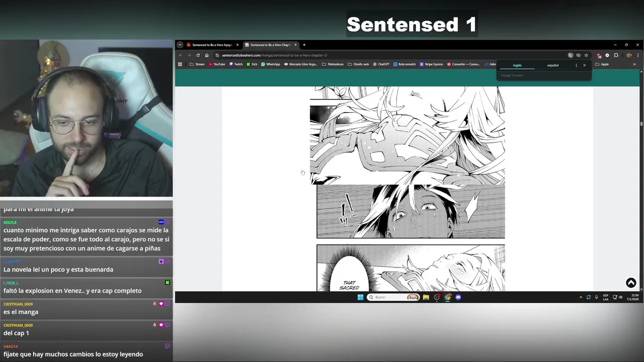The height and width of the screenshot is (362, 644).
Task: Open the ESP LAA language switcher
Action: (x=606, y=297)
